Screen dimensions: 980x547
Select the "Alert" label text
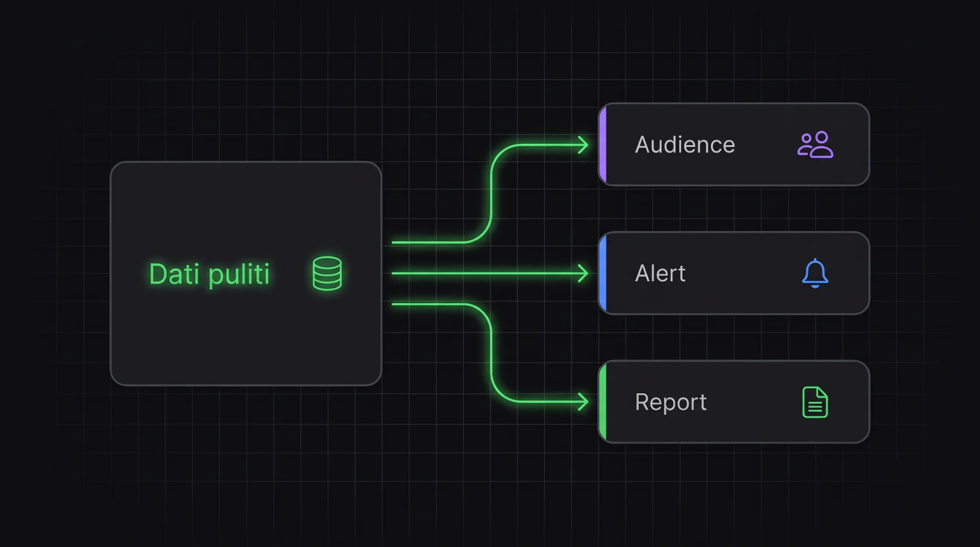point(660,273)
